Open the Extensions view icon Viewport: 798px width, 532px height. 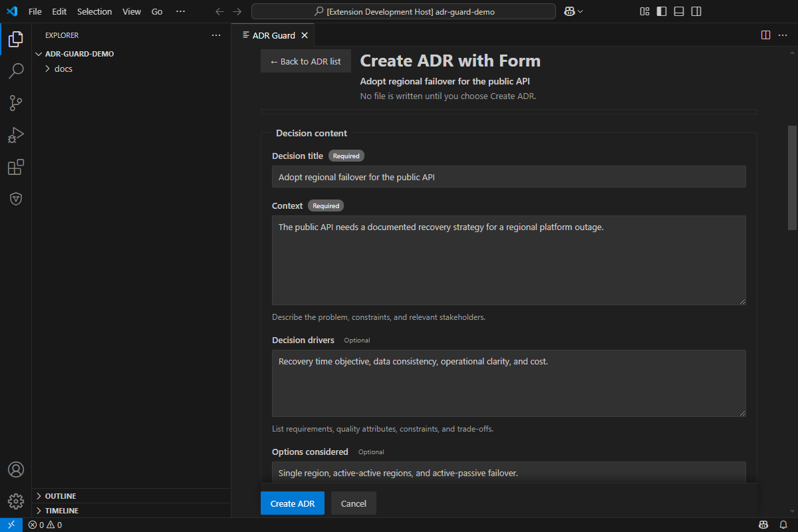click(16, 167)
